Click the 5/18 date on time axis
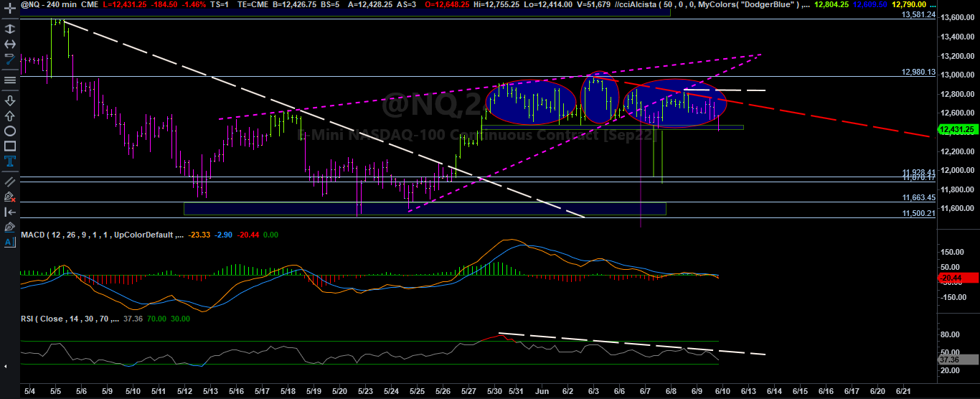Viewport: 980px width, 399px height. tap(288, 392)
